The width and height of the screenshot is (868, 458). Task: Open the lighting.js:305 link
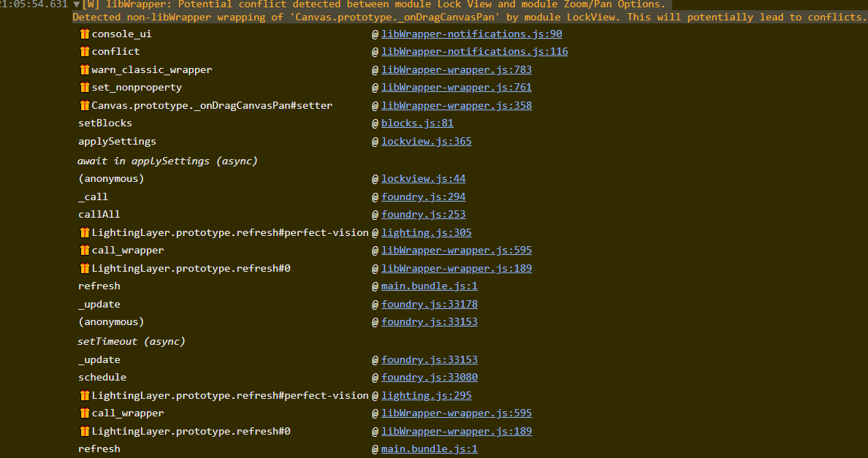point(426,232)
